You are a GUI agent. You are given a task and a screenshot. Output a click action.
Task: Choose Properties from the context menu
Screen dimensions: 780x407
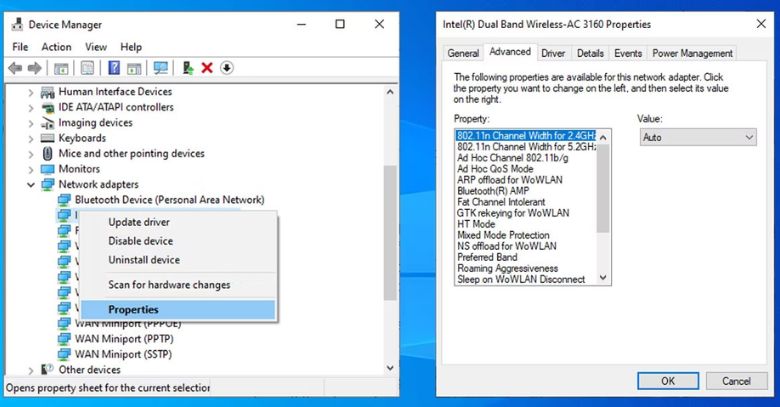(x=178, y=309)
